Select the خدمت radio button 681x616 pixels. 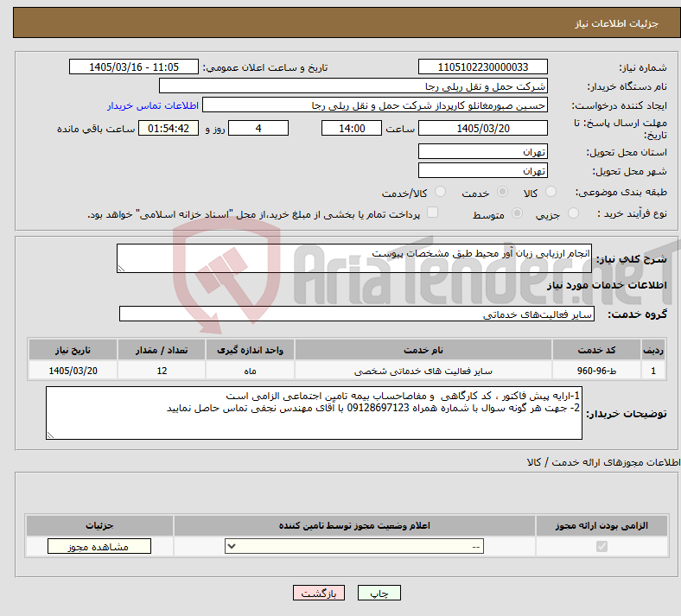[x=502, y=192]
